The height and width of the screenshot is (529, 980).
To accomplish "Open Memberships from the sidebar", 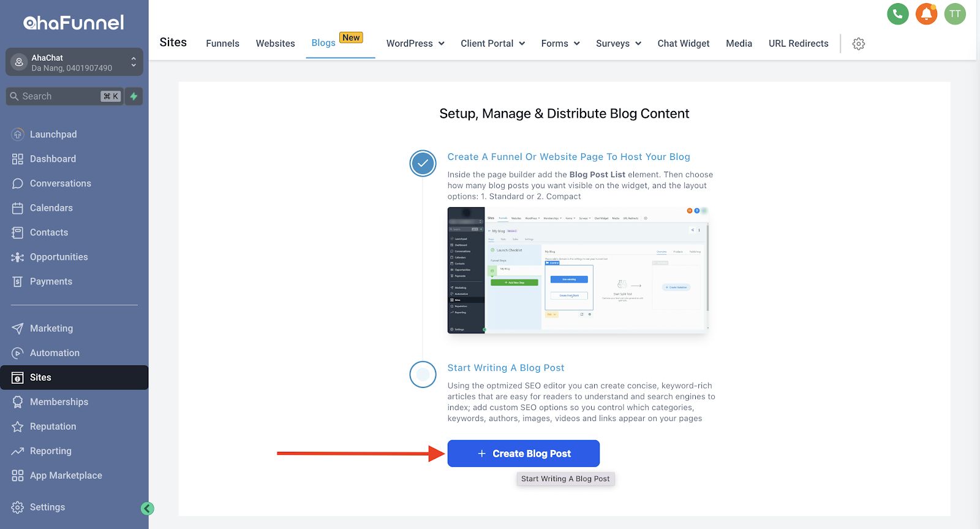I will (x=59, y=402).
